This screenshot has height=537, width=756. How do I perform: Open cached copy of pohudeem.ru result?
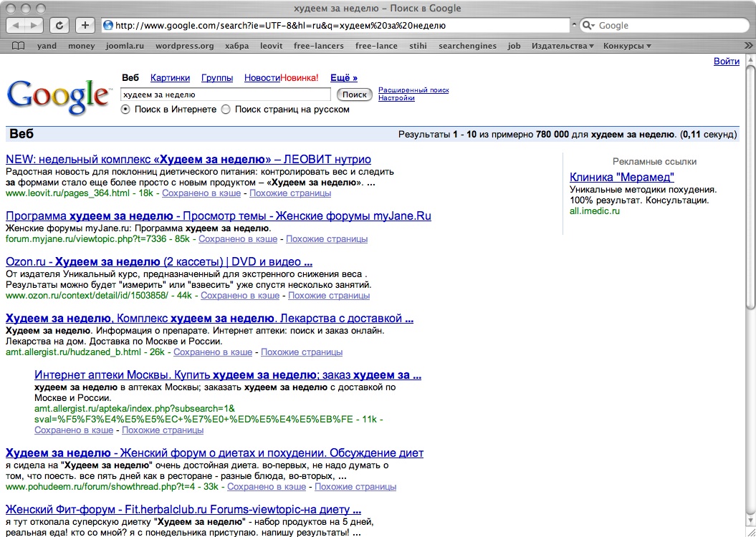pyautogui.click(x=267, y=487)
